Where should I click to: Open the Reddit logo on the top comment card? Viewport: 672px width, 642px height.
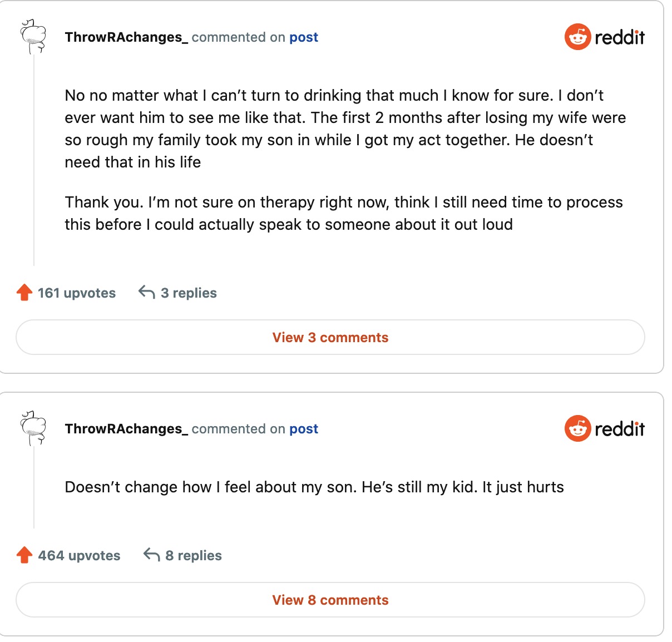[x=604, y=37]
